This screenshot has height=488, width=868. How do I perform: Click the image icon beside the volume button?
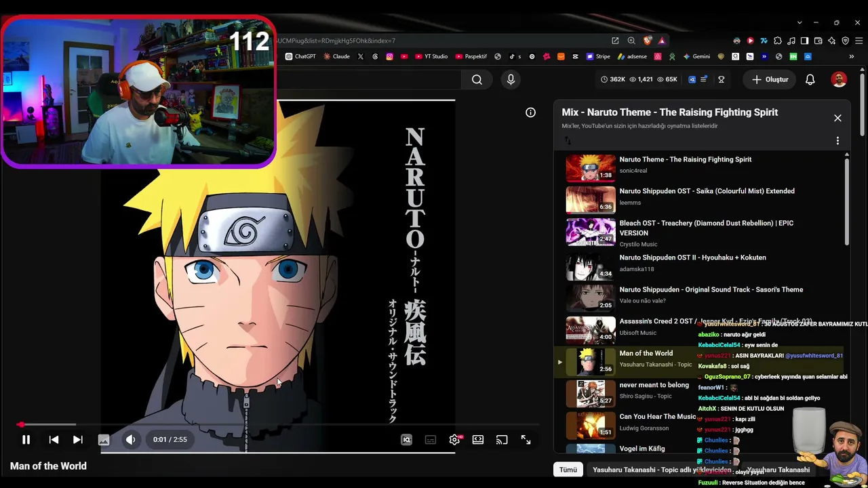coord(104,440)
